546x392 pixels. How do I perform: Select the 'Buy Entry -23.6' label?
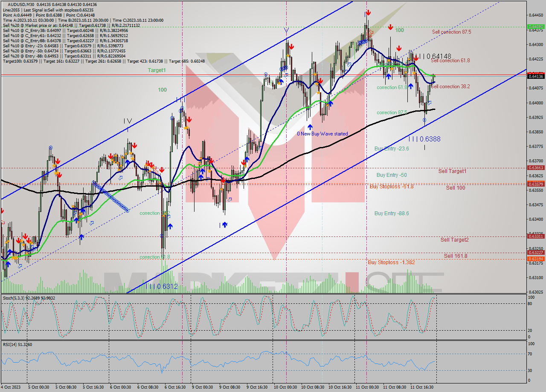[x=392, y=148]
